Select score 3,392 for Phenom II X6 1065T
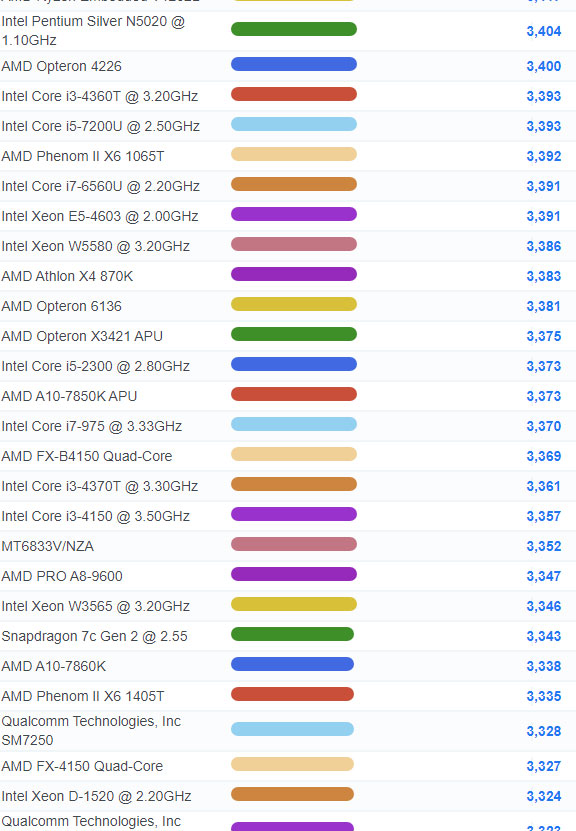 tap(544, 156)
